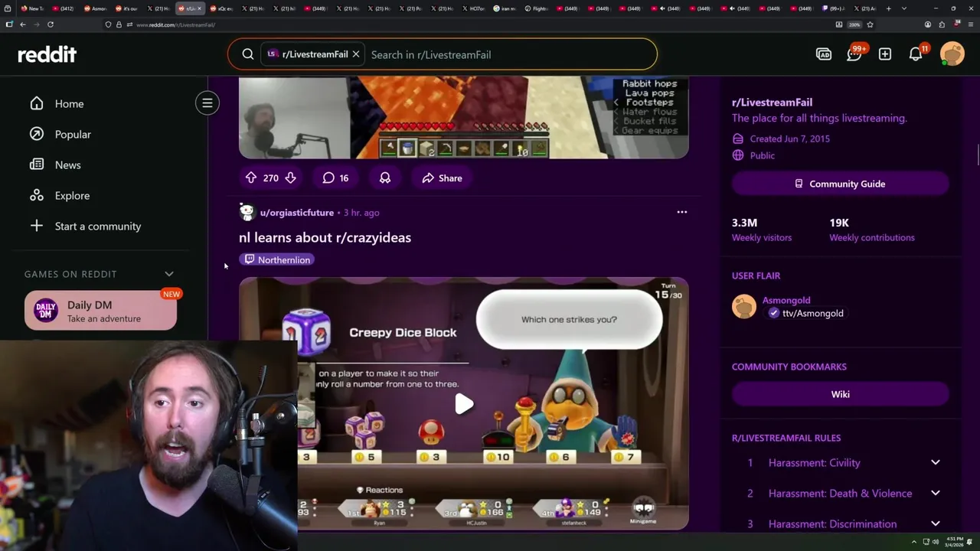
Task: Upvote the Minecraft post with 270 votes
Action: point(251,178)
